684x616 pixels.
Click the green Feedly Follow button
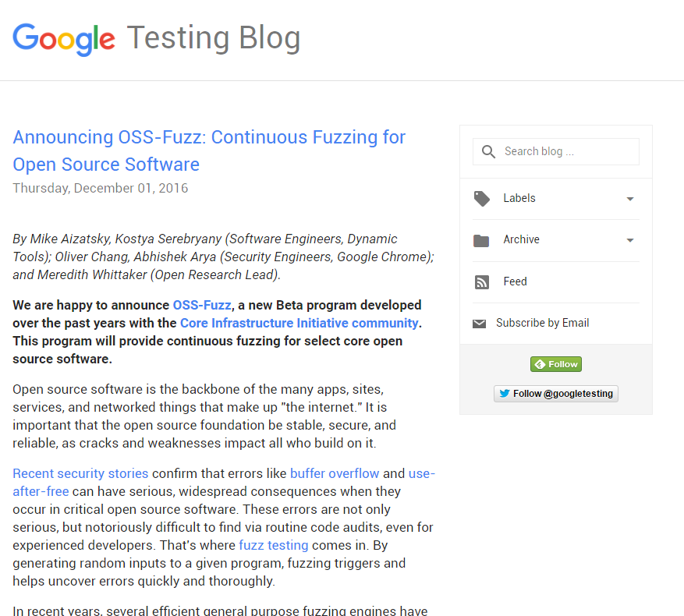555,364
